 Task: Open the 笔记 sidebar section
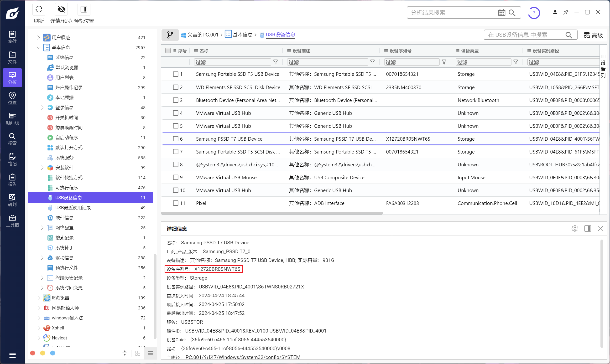coord(12,159)
